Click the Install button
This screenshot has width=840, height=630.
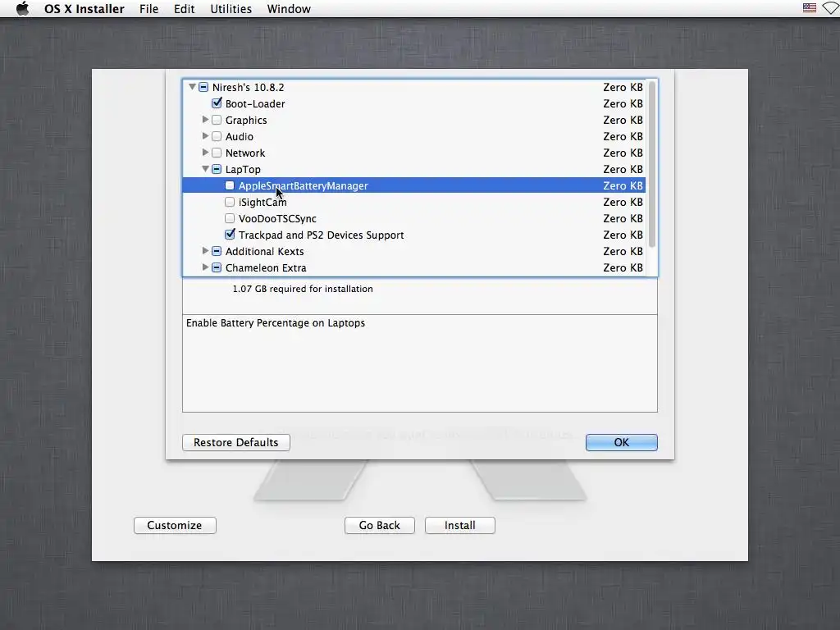tap(459, 525)
